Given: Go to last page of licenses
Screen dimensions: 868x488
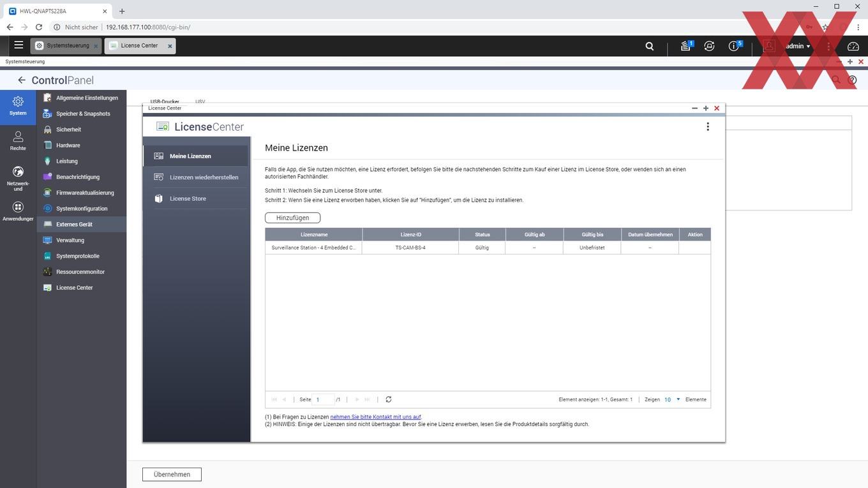Looking at the screenshot, I should 367,399.
